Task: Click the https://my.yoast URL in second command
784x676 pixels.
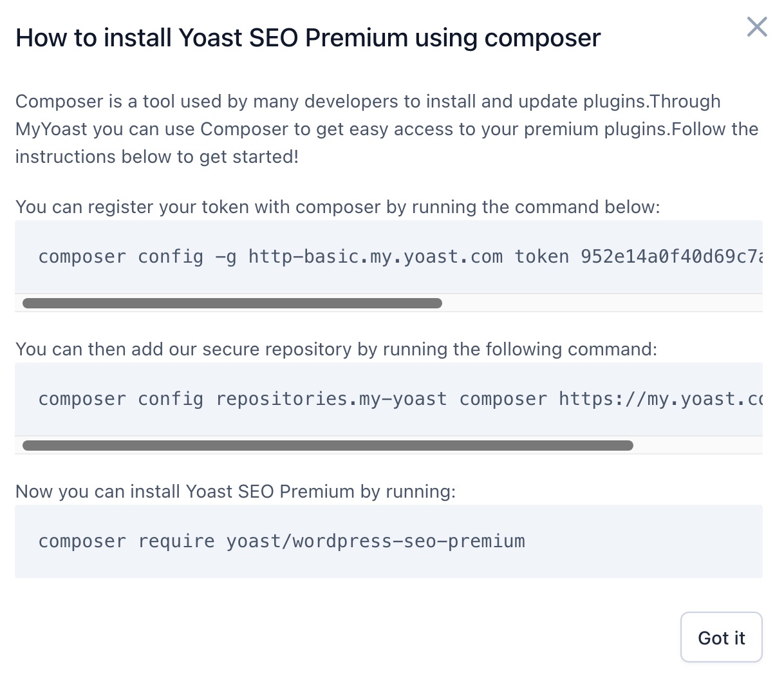Action: (x=660, y=399)
